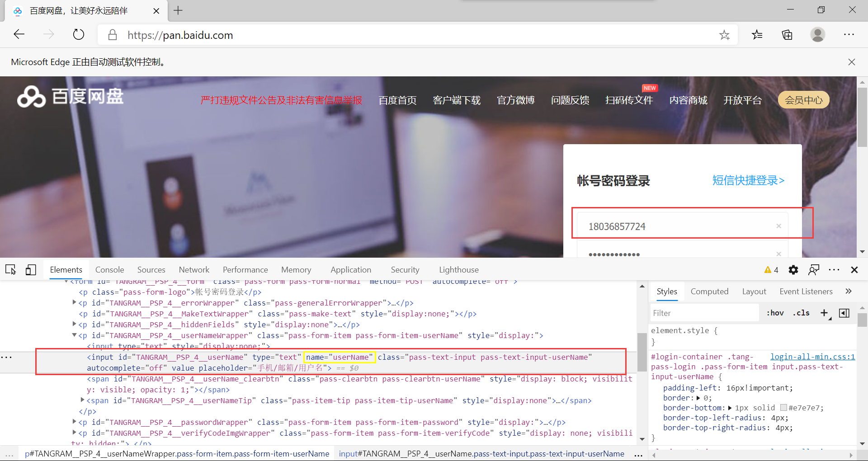The height and width of the screenshot is (461, 868).
Task: Open the Collections icon
Action: (787, 35)
